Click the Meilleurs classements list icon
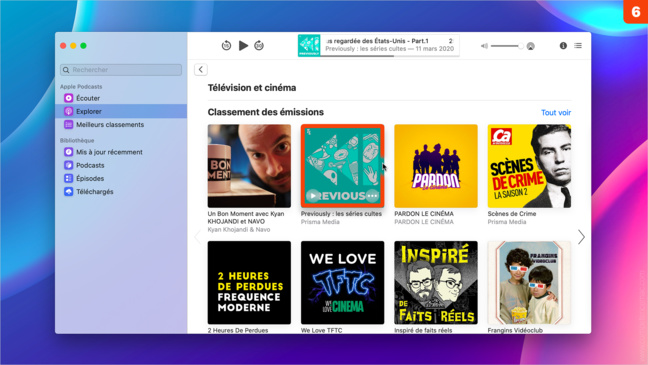 coord(69,124)
